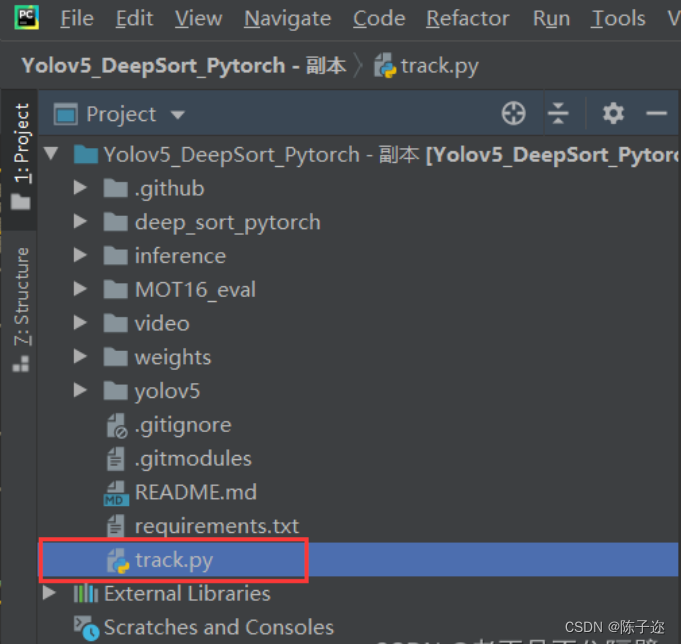The image size is (681, 644).
Task: Select yolov5 label in tree
Action: click(x=167, y=391)
